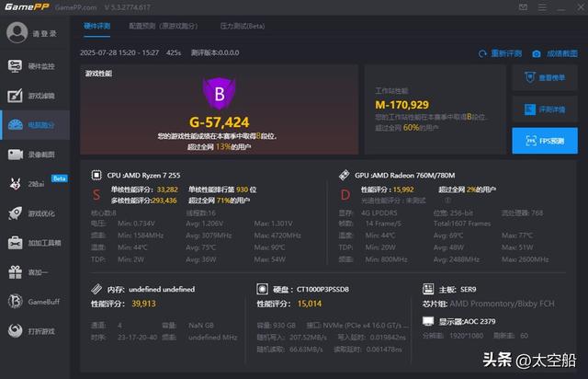Click the GamePP logo
Screen dimensions: 588x379
click(27, 7)
